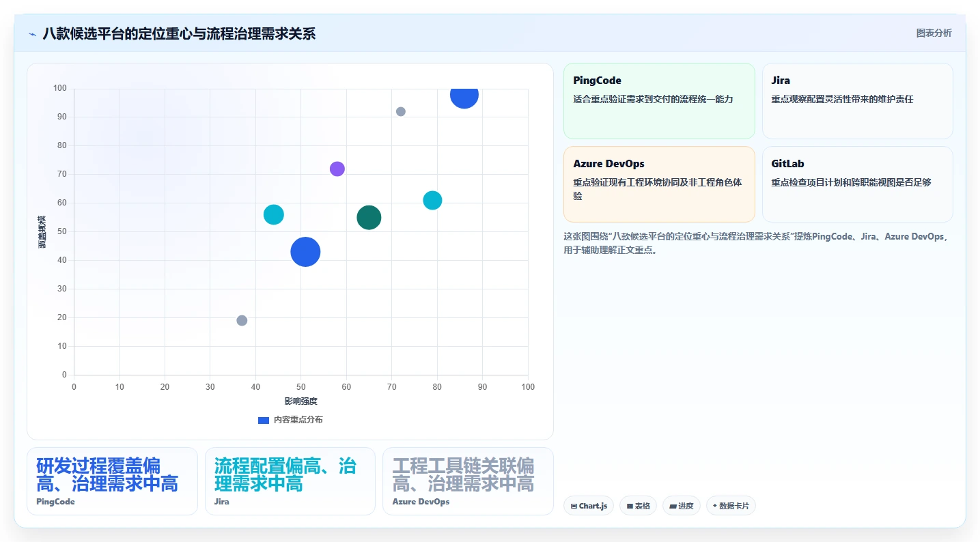Open the GitLab info card
The width and height of the screenshot is (980, 542).
tap(857, 184)
